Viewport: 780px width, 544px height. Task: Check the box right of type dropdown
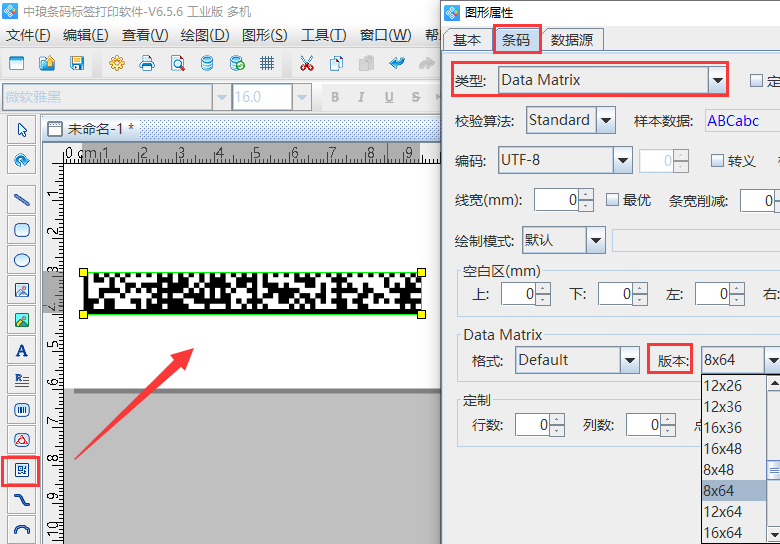pos(756,80)
